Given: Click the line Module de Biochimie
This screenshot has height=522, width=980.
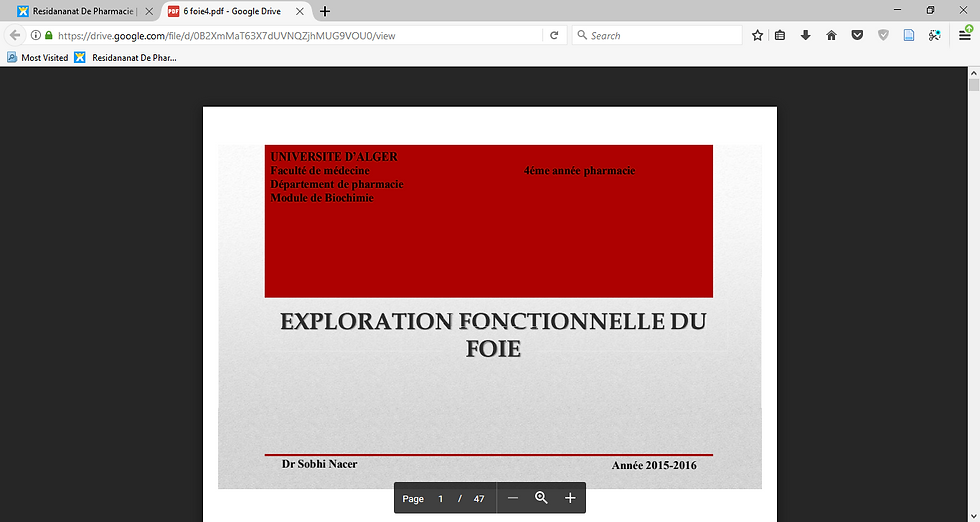Looking at the screenshot, I should [x=322, y=198].
